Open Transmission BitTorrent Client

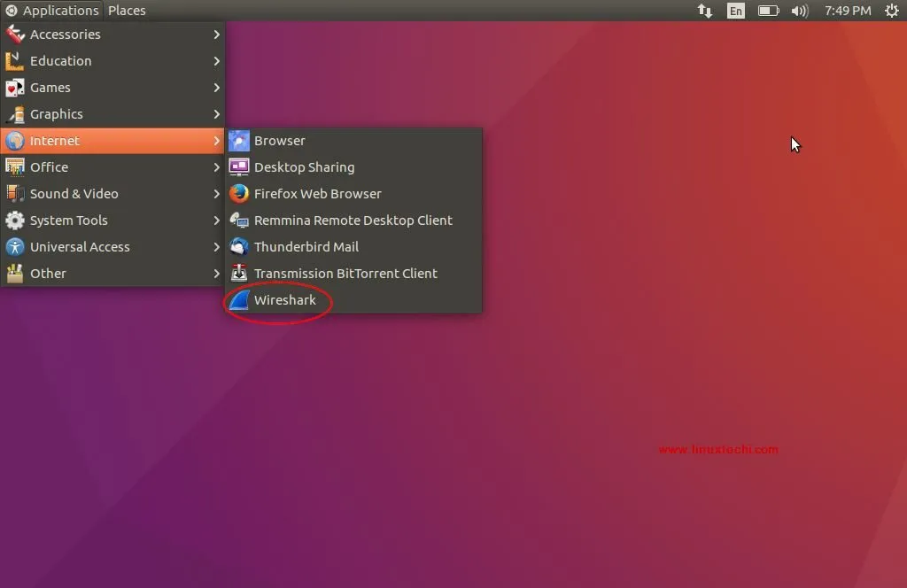(x=345, y=273)
